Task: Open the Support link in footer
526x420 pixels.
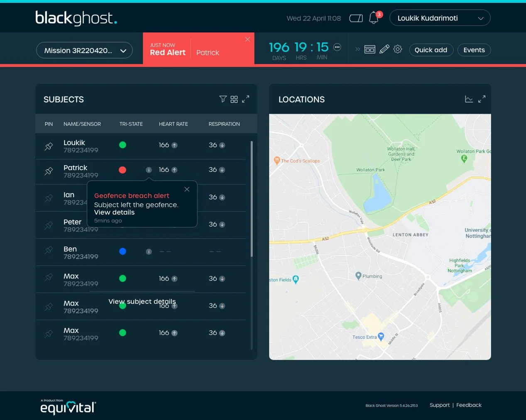Action: point(440,405)
